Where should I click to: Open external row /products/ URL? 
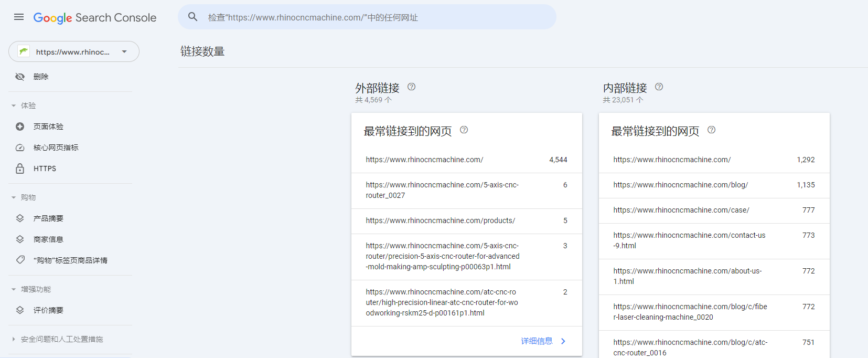click(467, 220)
